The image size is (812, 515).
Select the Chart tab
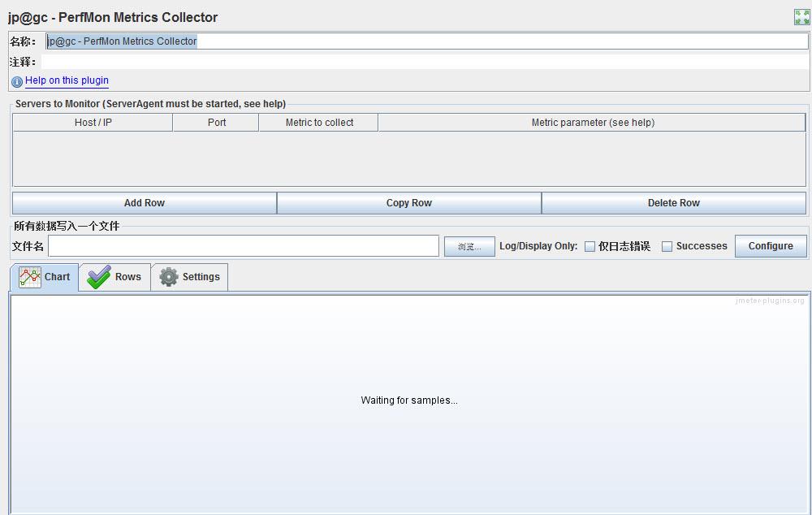45,277
